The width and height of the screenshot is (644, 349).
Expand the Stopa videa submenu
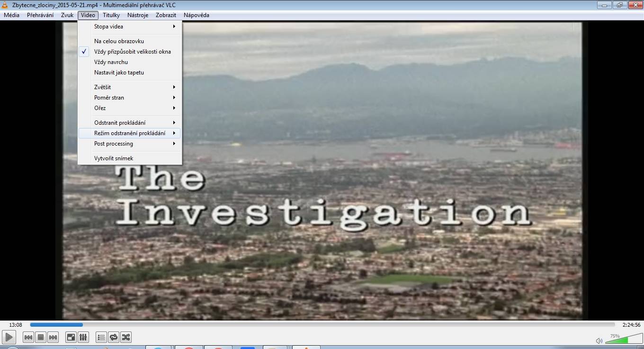[130, 27]
